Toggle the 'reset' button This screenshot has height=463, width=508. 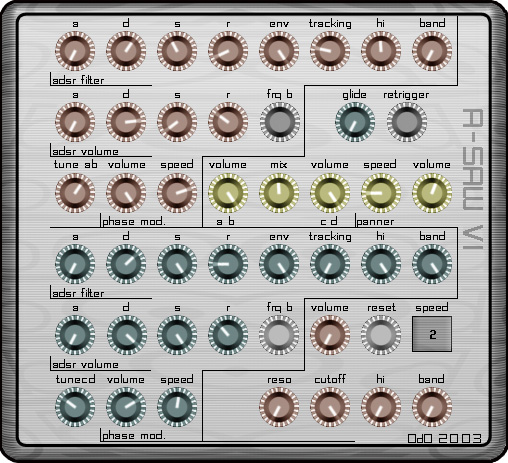click(x=381, y=335)
